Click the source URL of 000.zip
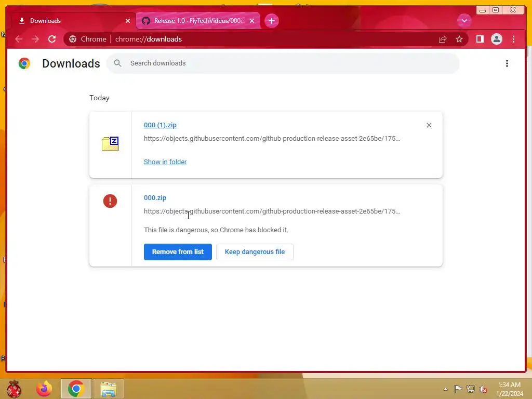 [x=272, y=211]
